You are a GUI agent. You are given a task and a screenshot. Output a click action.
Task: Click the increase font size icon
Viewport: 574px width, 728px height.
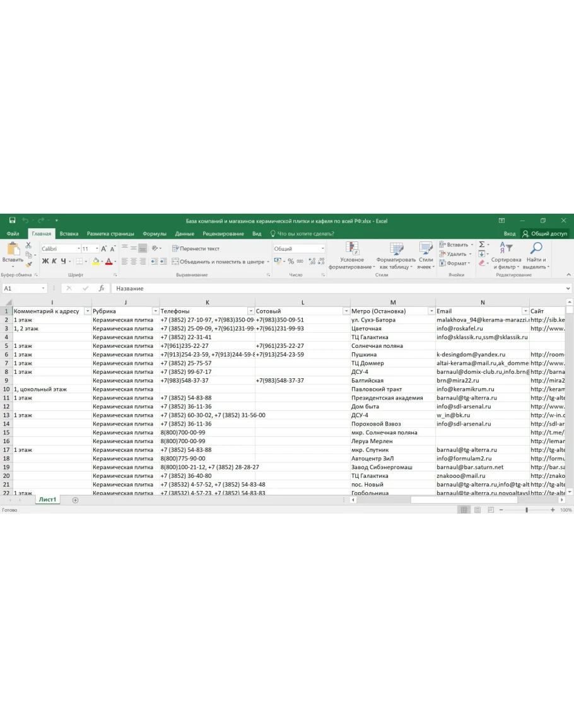(103, 249)
